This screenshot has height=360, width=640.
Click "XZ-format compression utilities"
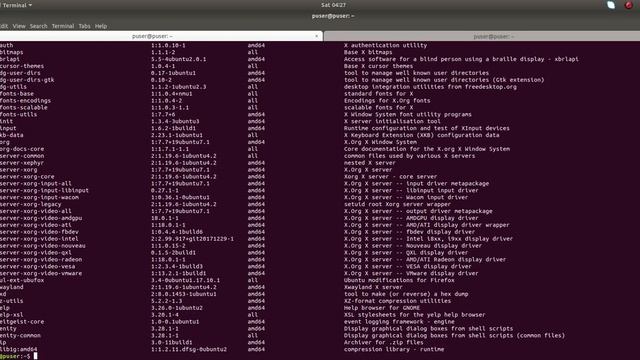(x=397, y=301)
